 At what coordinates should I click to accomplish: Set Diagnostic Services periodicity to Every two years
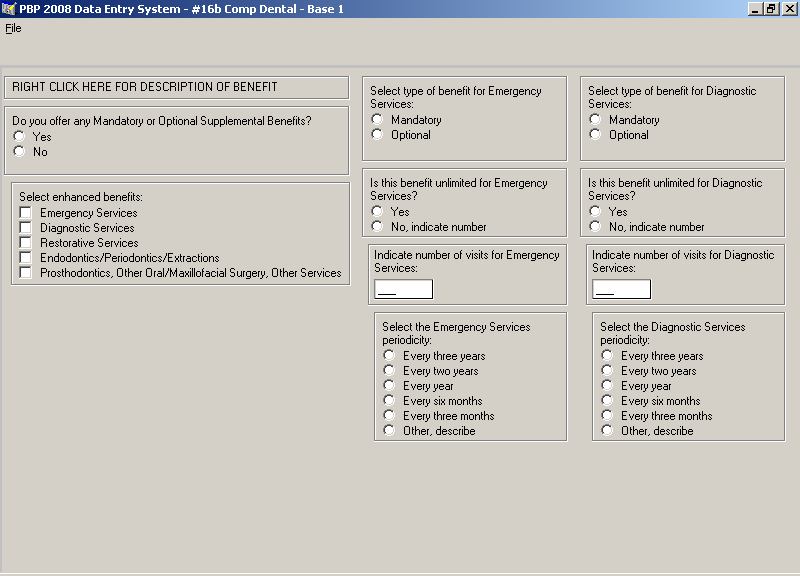pos(607,370)
